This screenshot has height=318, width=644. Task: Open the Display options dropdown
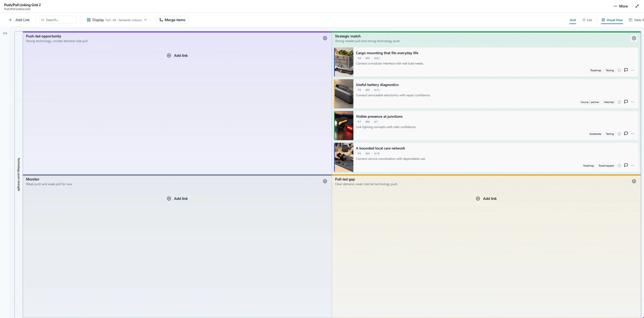[117, 20]
